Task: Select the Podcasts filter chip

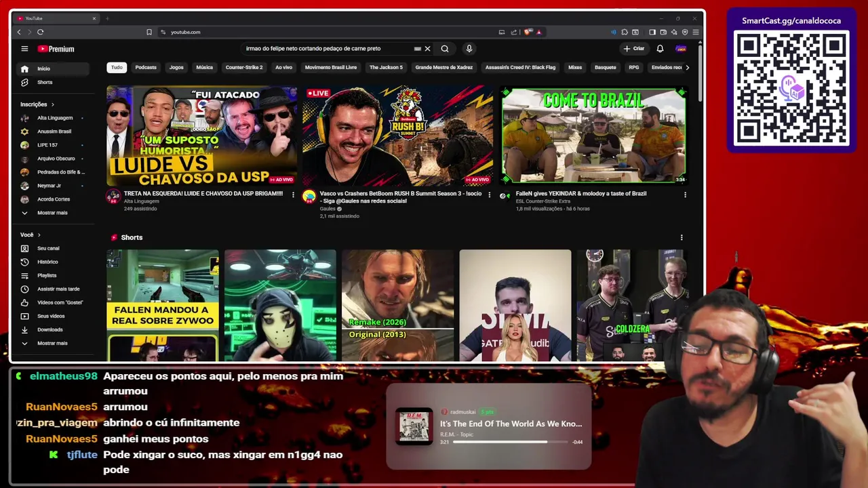Action: [x=146, y=67]
